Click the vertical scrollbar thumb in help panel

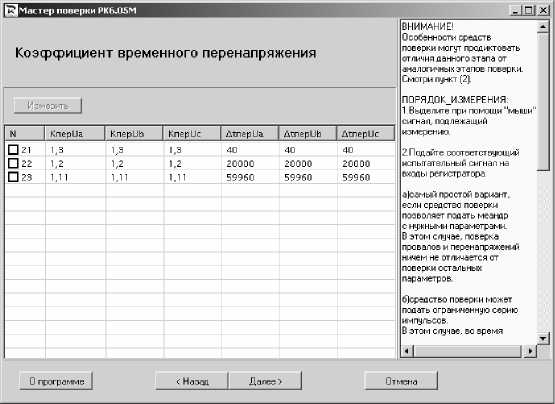coord(543,102)
